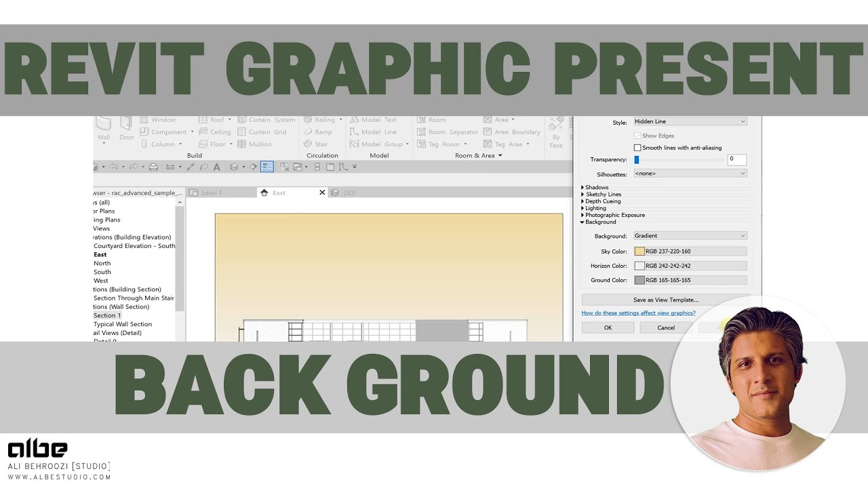This screenshot has width=868, height=488.
Task: Select Section 1 in project browser
Action: click(x=107, y=315)
